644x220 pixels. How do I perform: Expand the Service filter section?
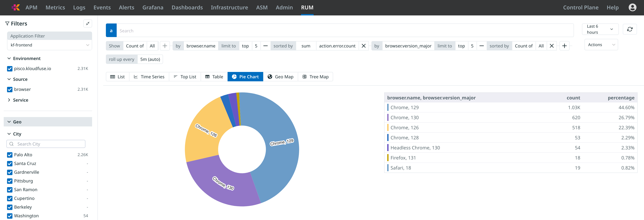(x=21, y=100)
